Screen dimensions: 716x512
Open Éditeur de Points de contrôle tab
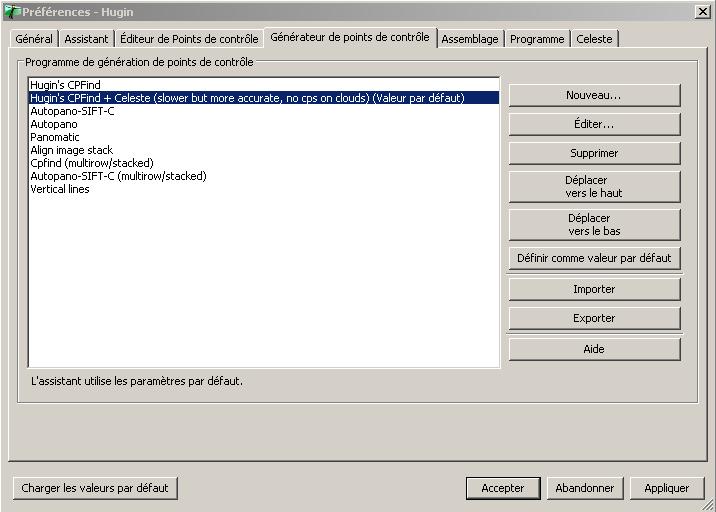click(x=189, y=39)
